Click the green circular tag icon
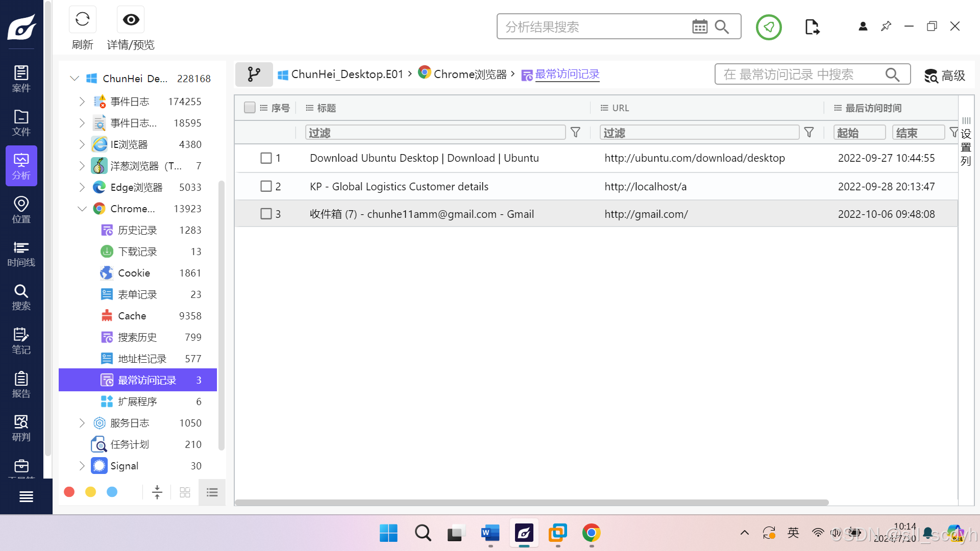 (x=769, y=27)
